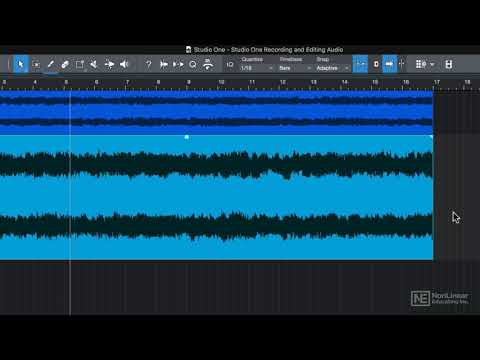
Task: Select the Range tool
Action: [x=36, y=64]
